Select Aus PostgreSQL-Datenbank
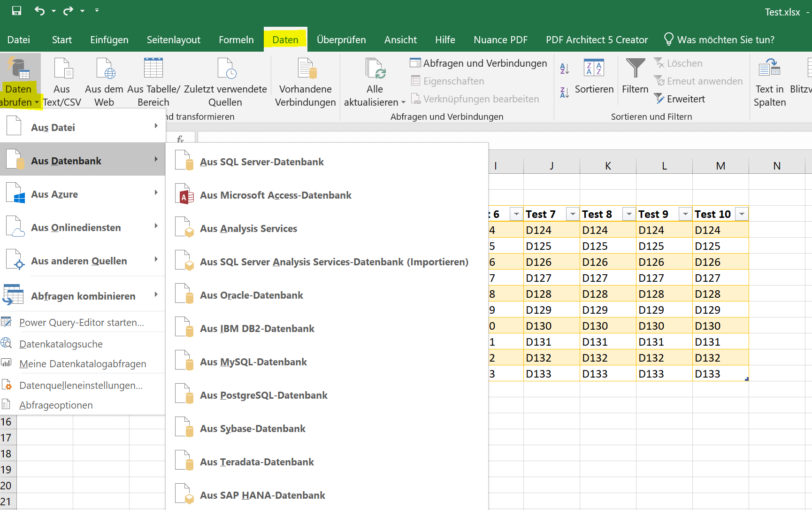Viewport: 812px width, 510px height. (x=327, y=395)
